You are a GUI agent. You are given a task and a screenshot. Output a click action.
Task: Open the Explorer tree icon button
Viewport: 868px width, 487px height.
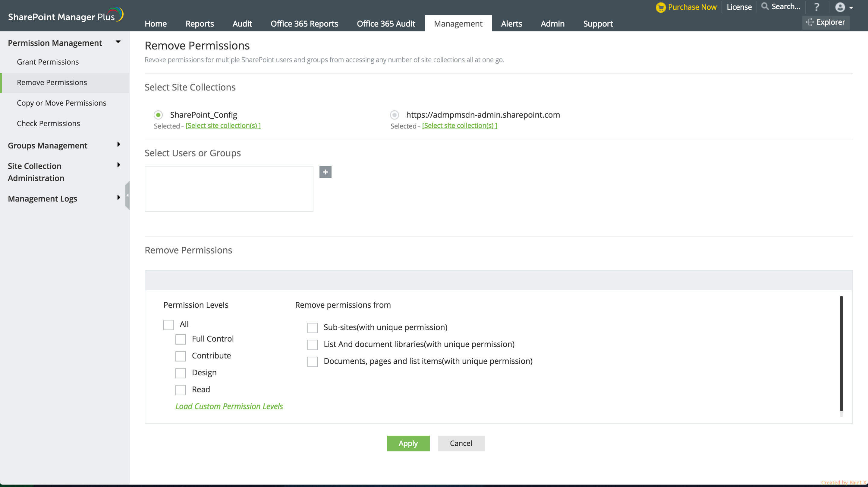click(x=809, y=22)
